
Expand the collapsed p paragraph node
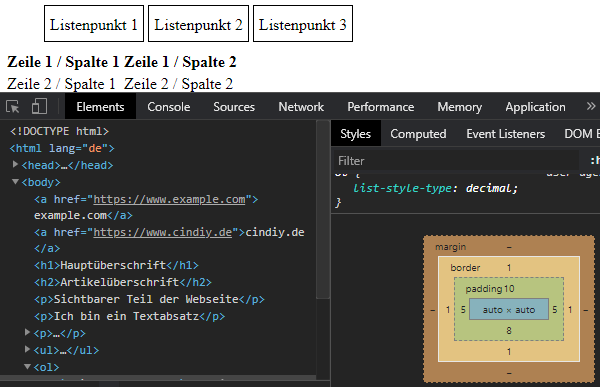pos(27,332)
